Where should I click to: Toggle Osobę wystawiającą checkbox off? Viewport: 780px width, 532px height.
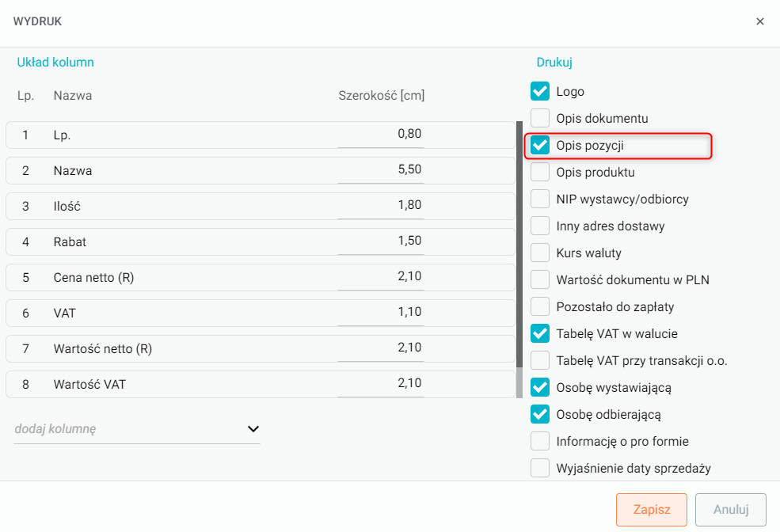[x=540, y=387]
